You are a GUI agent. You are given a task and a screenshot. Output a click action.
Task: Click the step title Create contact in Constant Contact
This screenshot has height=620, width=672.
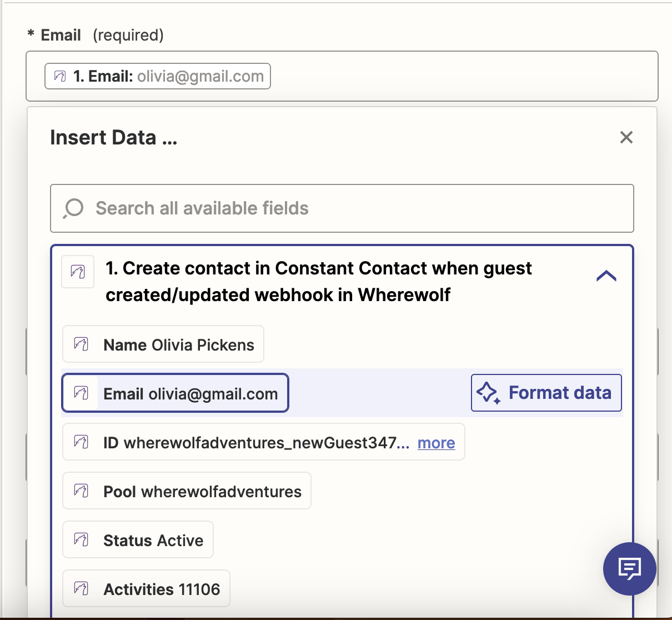pos(319,281)
